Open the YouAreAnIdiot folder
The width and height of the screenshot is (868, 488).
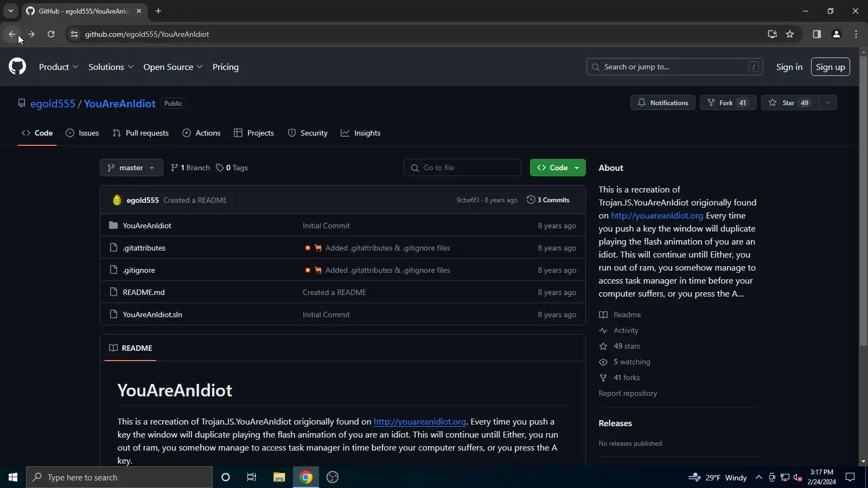coord(146,226)
